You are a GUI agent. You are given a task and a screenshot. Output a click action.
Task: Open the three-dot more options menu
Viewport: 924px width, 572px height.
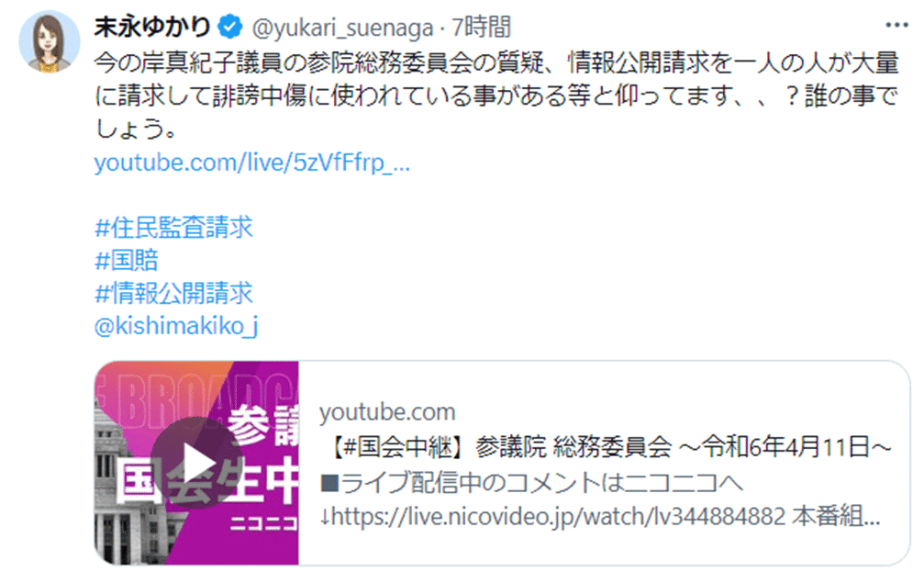click(x=896, y=26)
